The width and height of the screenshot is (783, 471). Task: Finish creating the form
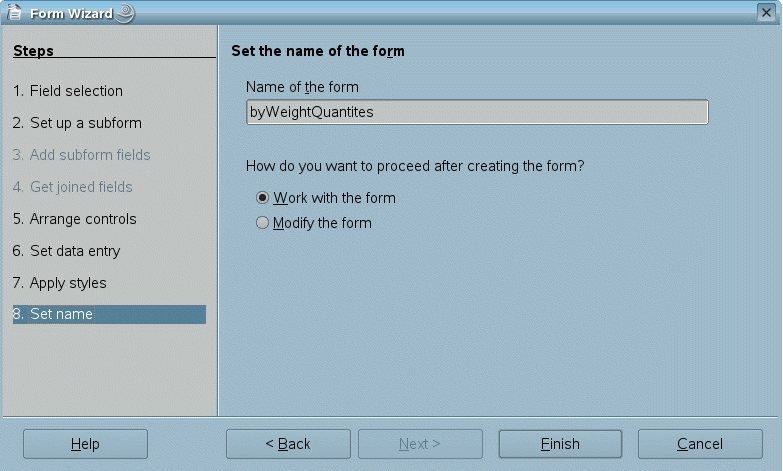pyautogui.click(x=560, y=444)
